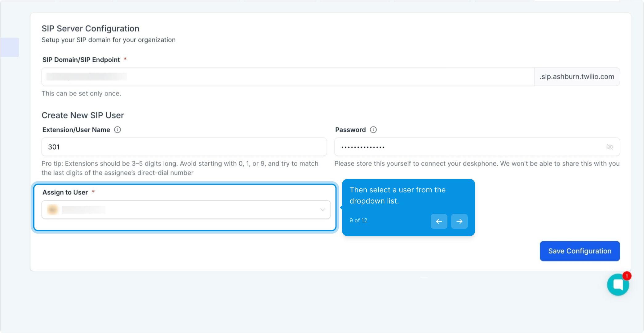Click the blurred user avatar in dropdown

click(x=53, y=210)
